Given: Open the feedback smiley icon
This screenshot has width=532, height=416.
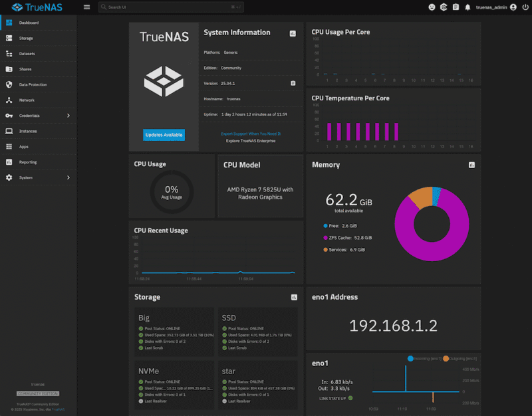Looking at the screenshot, I should click(432, 7).
